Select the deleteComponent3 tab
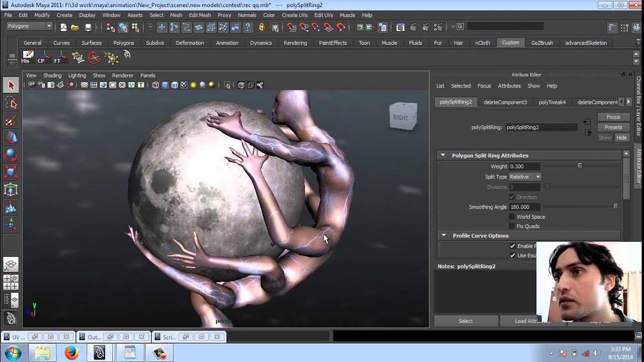Viewport: 644px width, 362px height. tap(505, 102)
